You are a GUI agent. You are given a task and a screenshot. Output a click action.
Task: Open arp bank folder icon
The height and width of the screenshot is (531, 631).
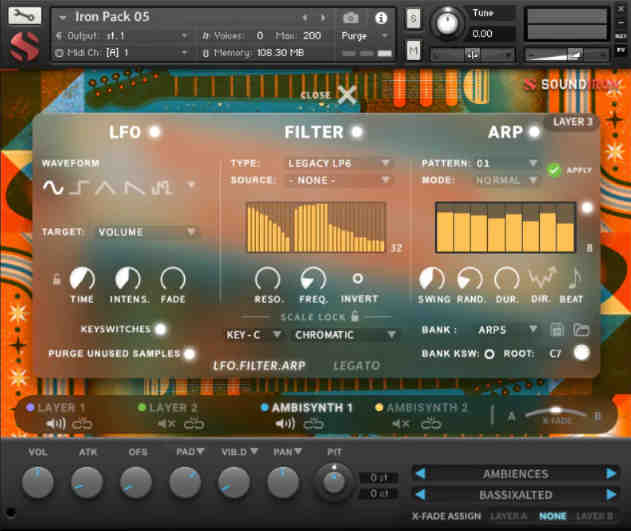click(x=581, y=329)
